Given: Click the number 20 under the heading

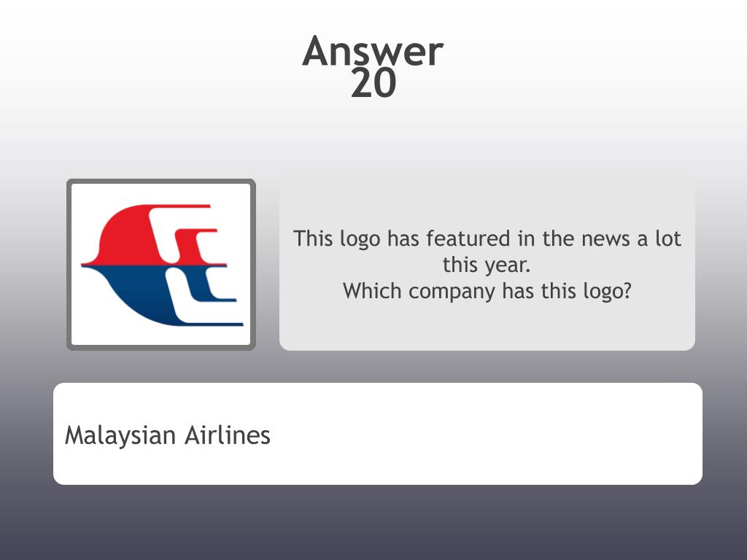Looking at the screenshot, I should [x=373, y=83].
